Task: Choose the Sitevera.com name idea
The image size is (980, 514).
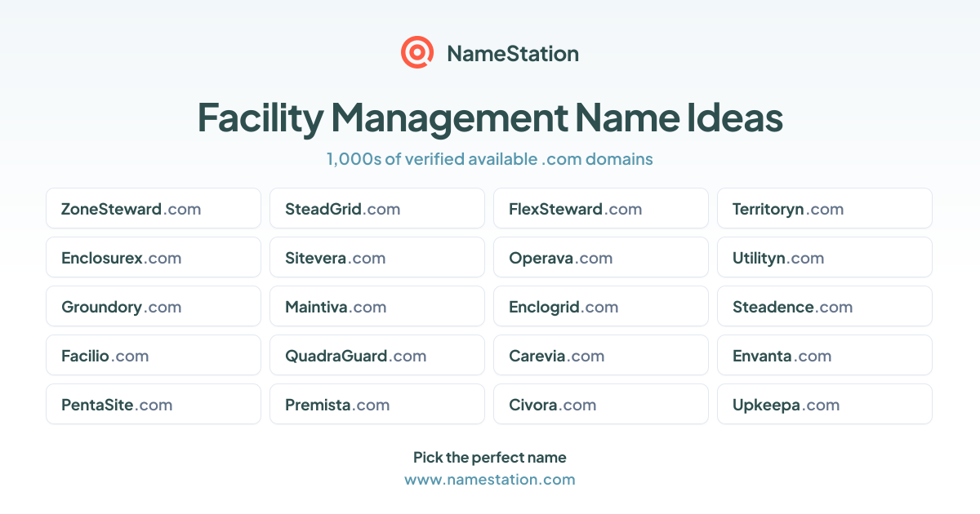Action: tap(377, 258)
